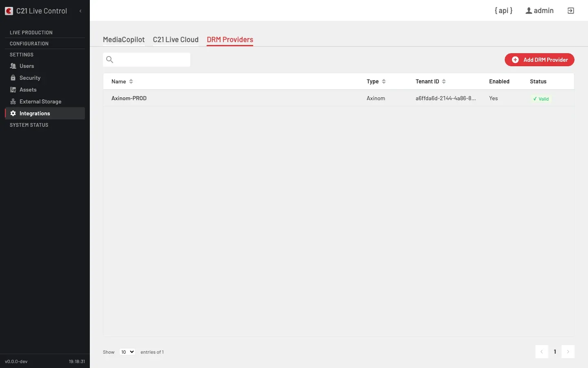Screen dimensions: 588x368
Task: Open Security settings page
Action: coord(45,78)
